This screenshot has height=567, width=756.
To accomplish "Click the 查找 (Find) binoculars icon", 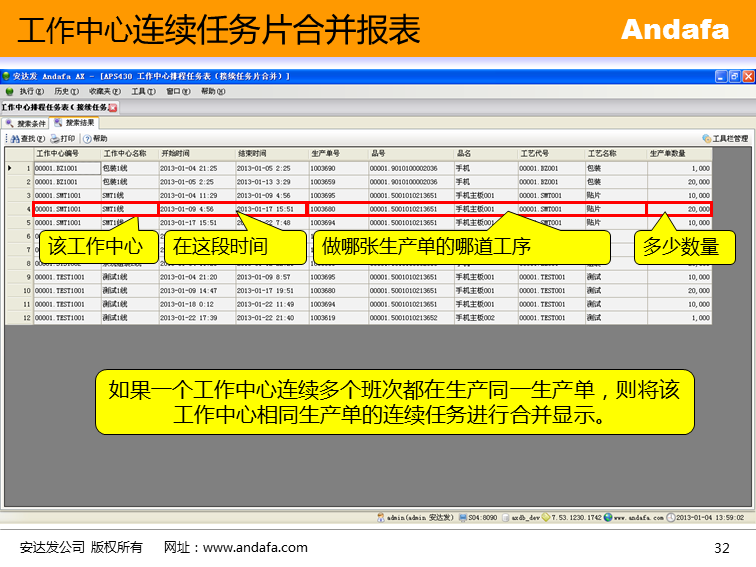I will point(15,139).
